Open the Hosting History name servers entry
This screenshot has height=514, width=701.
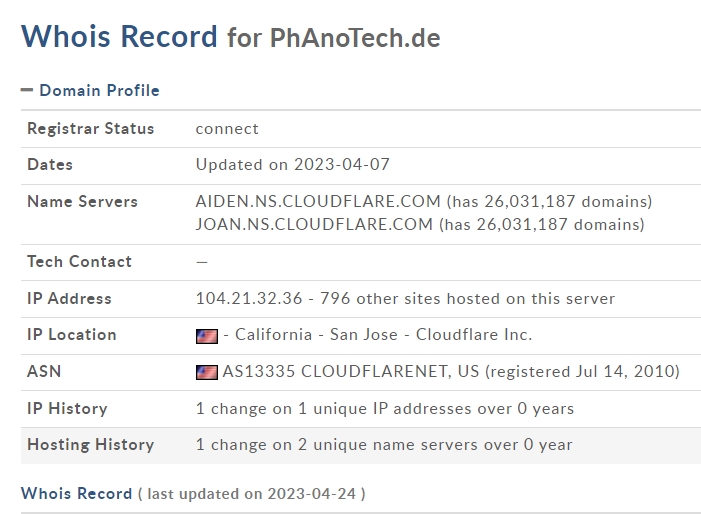click(x=384, y=445)
